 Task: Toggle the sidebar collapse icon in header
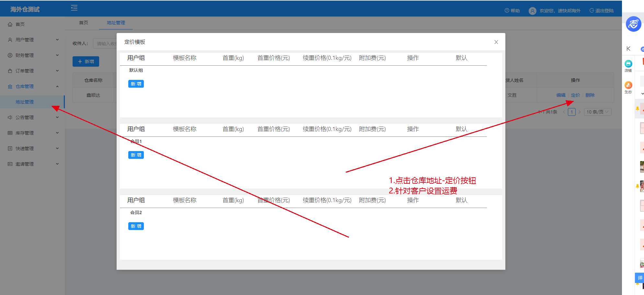74,8
